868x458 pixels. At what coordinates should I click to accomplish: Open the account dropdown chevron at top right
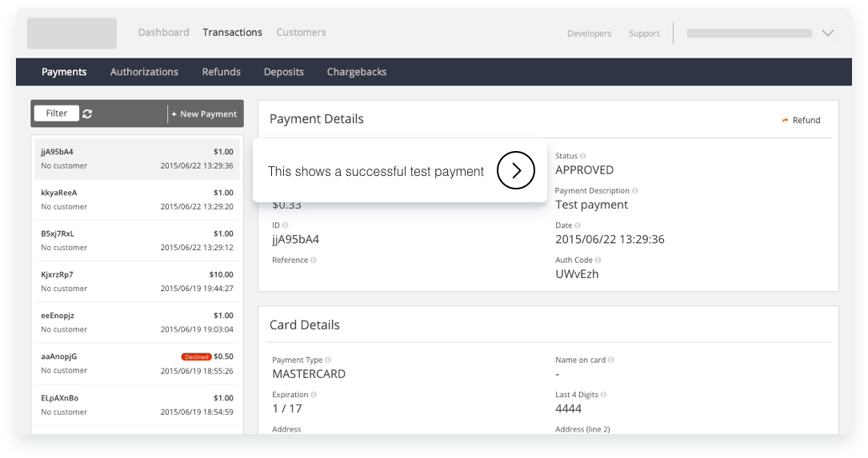(827, 34)
